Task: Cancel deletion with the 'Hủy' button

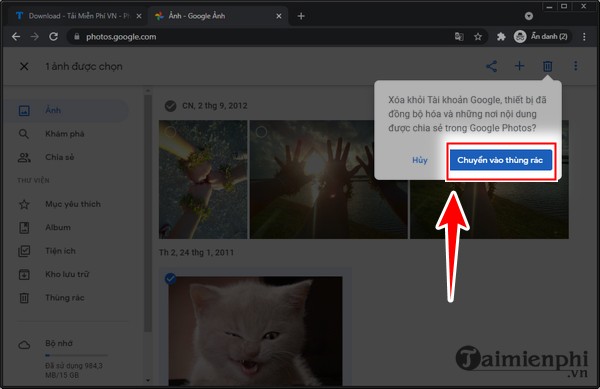Action: pos(419,160)
